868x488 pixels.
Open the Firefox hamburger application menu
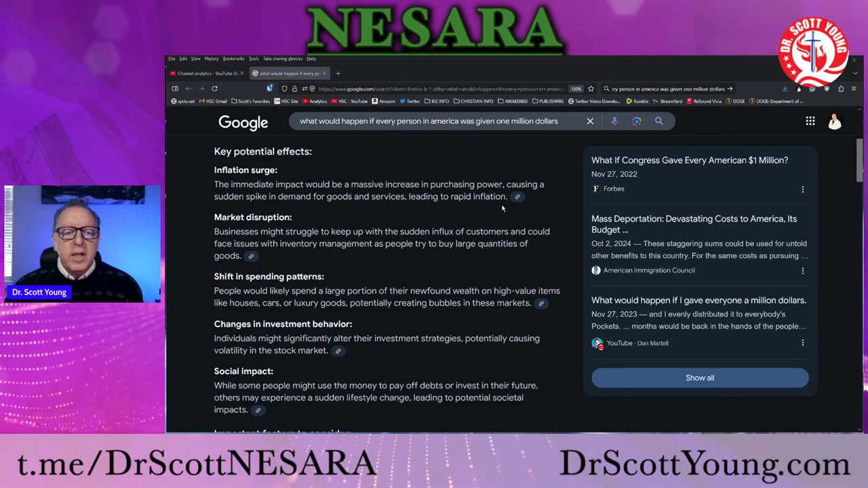tap(854, 89)
